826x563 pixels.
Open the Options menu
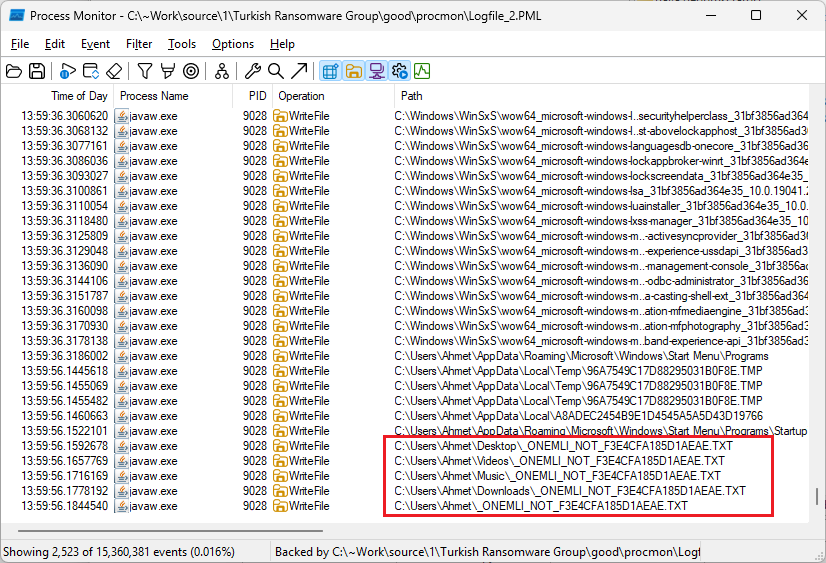[233, 44]
